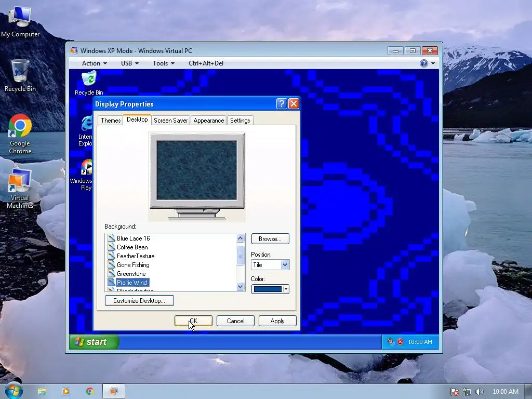
Task: Click the XP tray device icon
Action: coord(391,342)
